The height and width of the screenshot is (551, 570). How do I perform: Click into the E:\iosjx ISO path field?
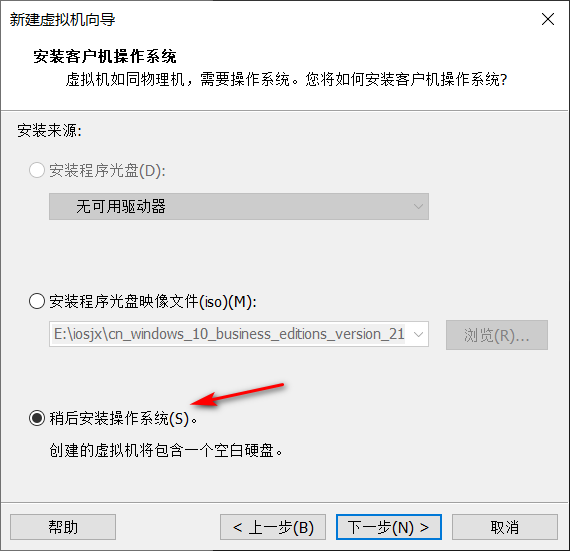(x=229, y=334)
